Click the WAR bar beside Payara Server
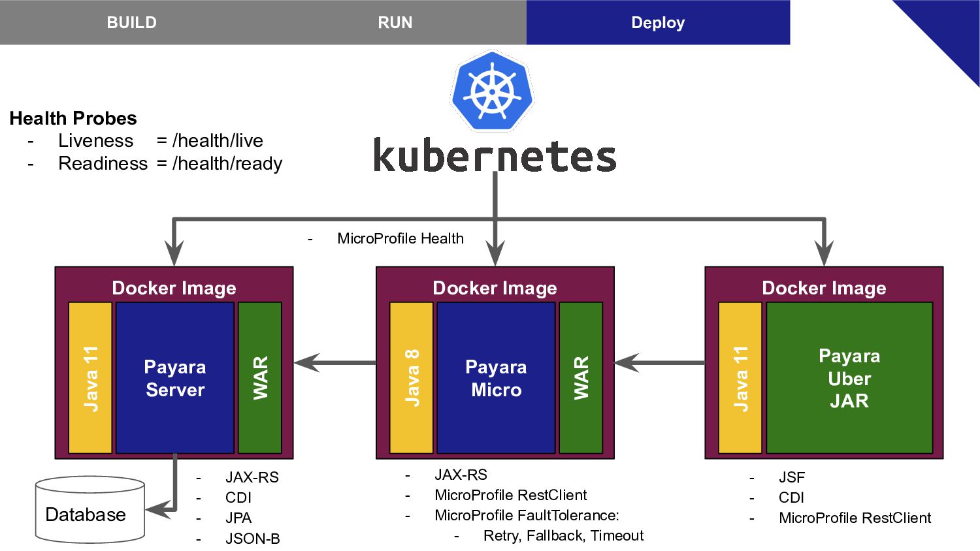 coord(260,378)
